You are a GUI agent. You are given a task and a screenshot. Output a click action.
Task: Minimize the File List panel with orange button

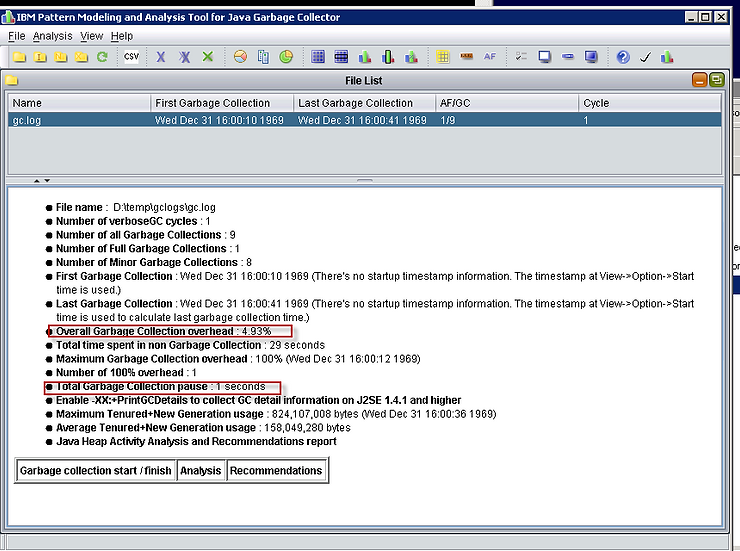[699, 80]
